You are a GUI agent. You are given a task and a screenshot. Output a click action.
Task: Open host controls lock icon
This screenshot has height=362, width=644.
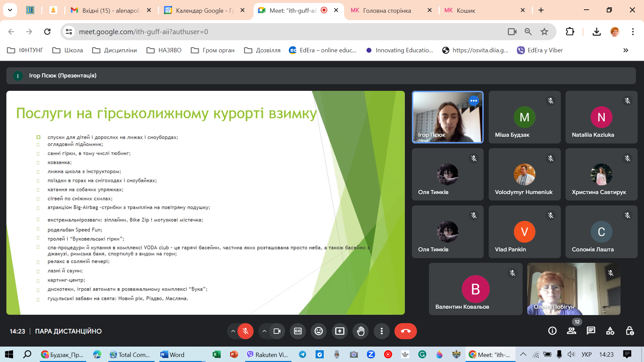[x=630, y=331]
